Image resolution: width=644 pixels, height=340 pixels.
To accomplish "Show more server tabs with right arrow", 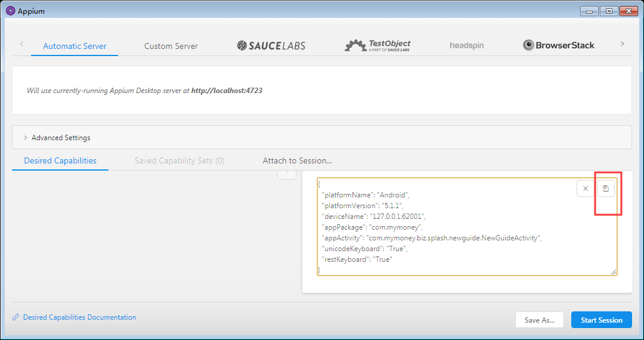I will 622,44.
